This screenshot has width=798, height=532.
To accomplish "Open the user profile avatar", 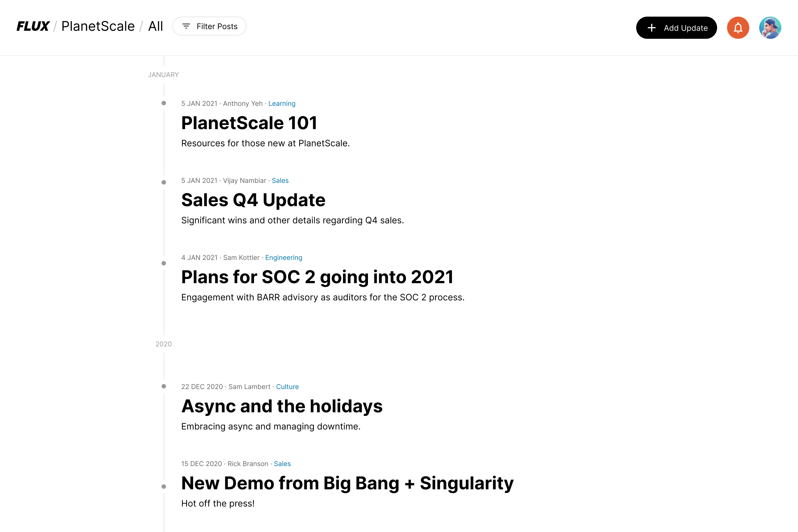I will tap(770, 28).
